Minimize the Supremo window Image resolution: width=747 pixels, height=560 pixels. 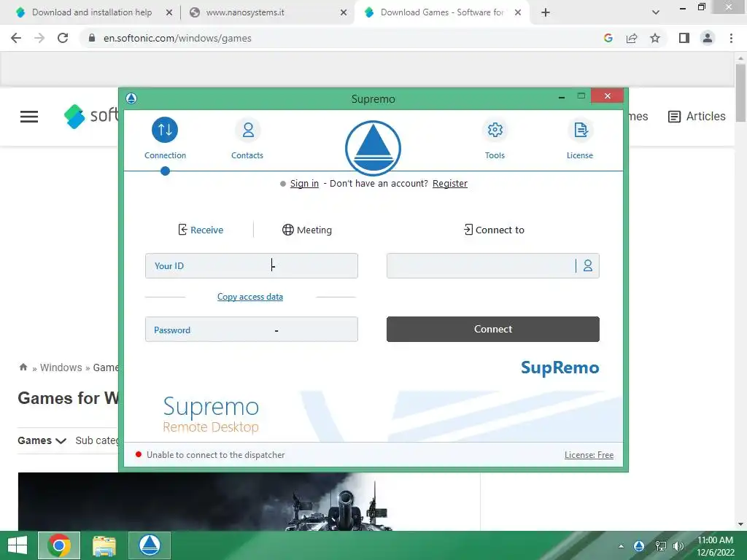pyautogui.click(x=562, y=97)
